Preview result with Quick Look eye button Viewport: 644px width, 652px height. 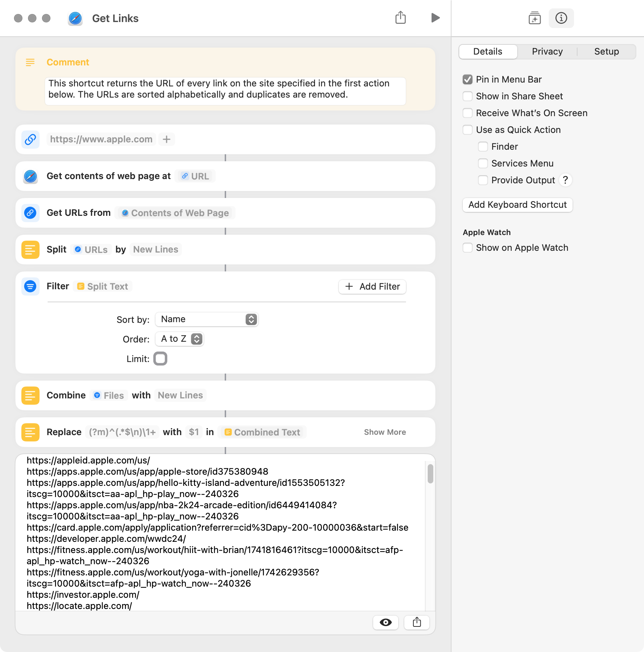[x=386, y=622]
